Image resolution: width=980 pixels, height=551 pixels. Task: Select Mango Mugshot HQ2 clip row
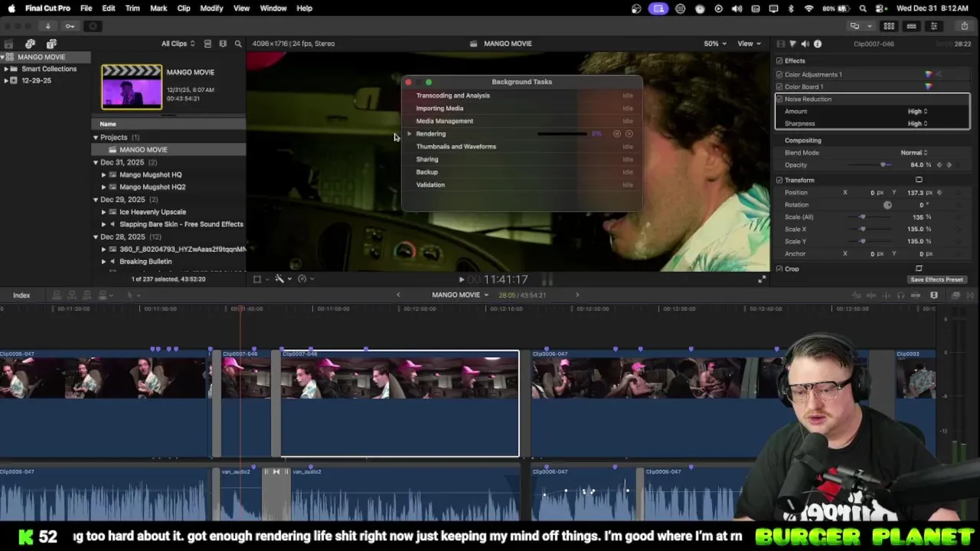click(x=169, y=187)
